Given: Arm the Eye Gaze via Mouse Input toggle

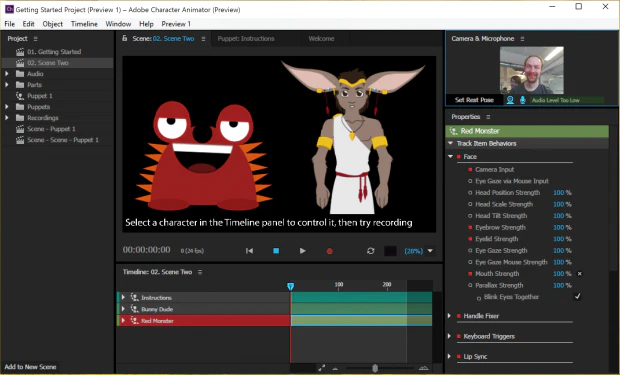Looking at the screenshot, I should [x=470, y=181].
